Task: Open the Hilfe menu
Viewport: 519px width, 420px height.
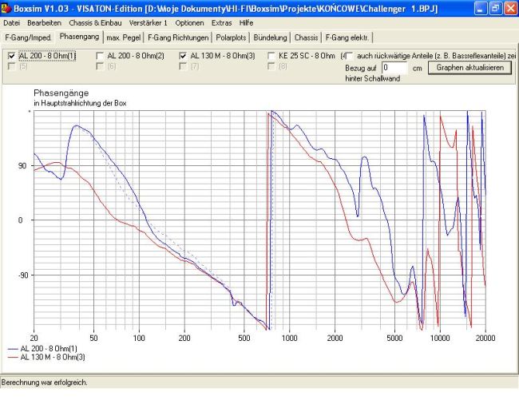Action: coord(246,23)
